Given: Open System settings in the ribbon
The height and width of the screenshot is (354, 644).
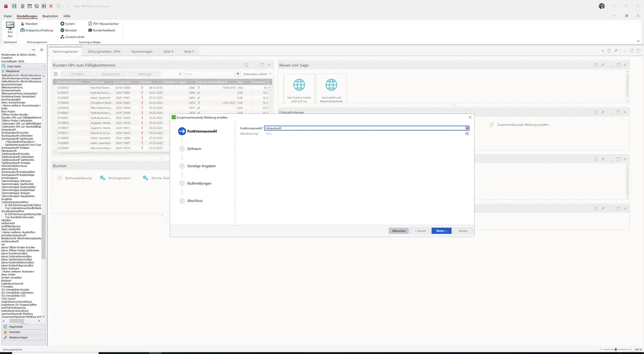Looking at the screenshot, I should click(x=68, y=24).
